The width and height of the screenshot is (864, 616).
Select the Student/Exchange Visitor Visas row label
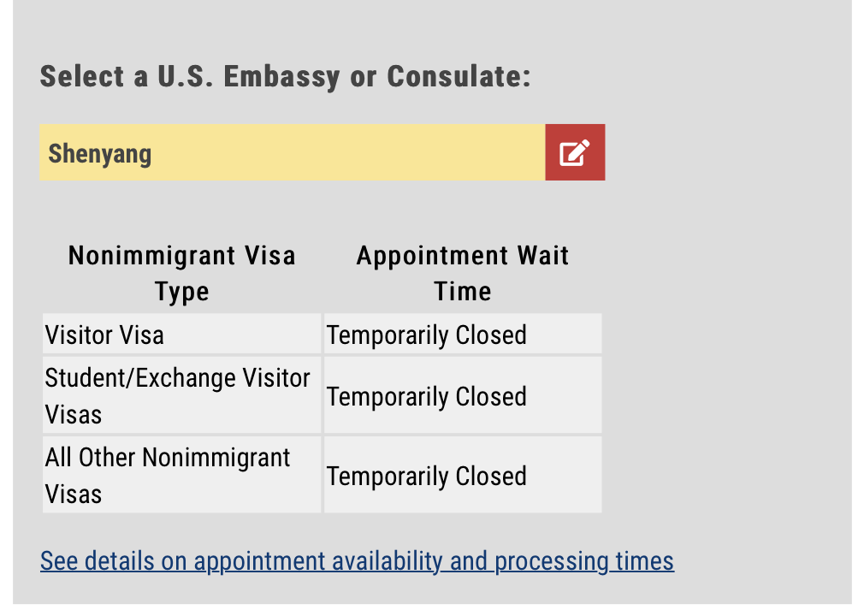[177, 395]
